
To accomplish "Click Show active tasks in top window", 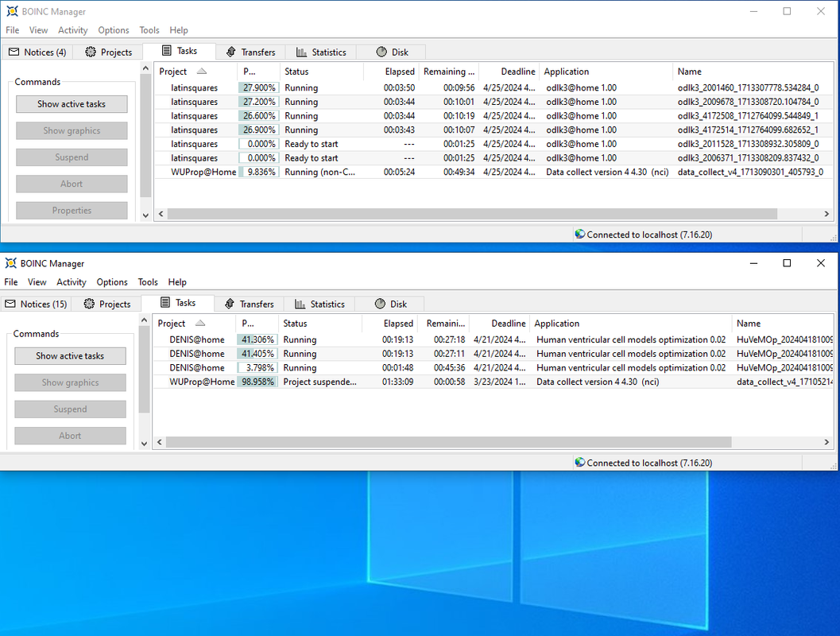I will 72,104.
